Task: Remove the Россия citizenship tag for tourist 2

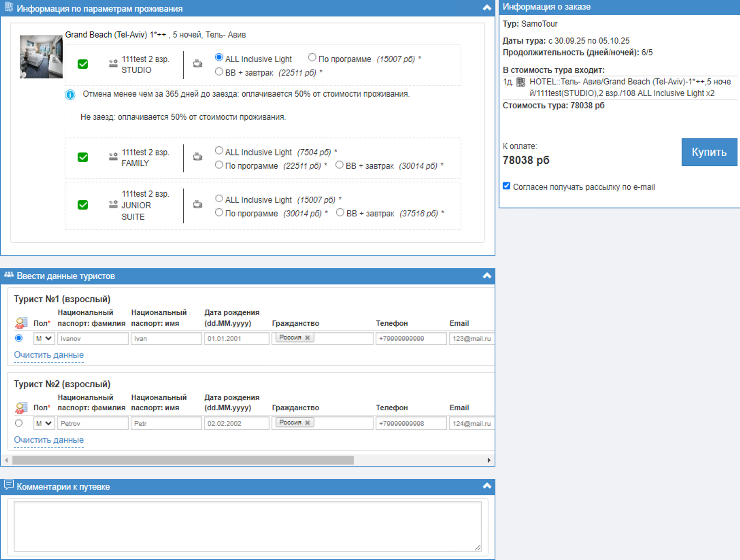Action: pyautogui.click(x=308, y=423)
